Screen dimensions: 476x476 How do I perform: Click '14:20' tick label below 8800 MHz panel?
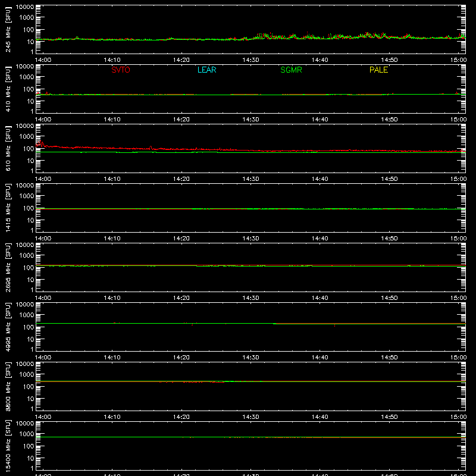click(181, 417)
